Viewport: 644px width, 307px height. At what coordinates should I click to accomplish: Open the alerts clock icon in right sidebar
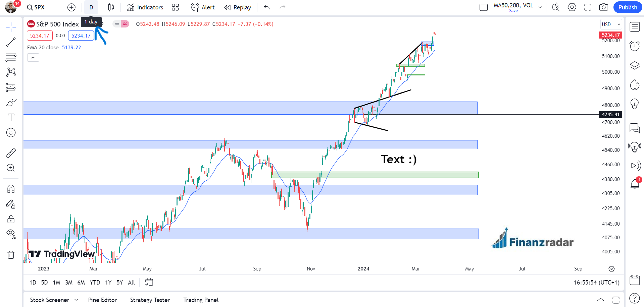(634, 46)
